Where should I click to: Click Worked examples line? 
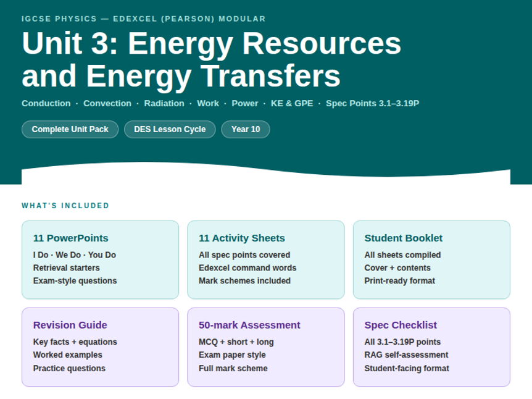coord(67,355)
